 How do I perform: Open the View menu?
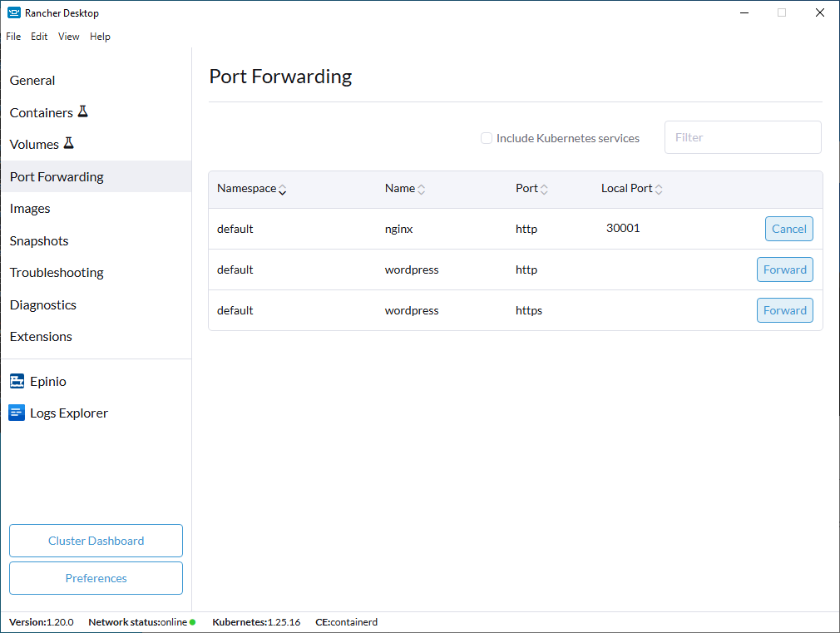(69, 37)
